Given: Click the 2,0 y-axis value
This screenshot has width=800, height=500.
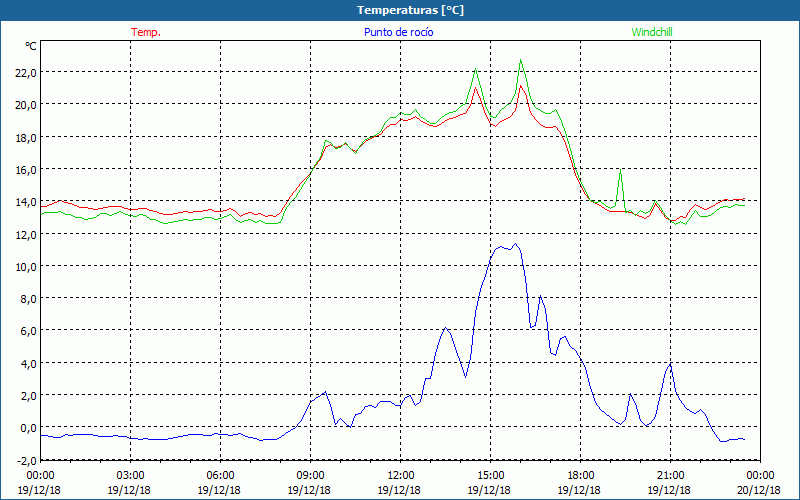Looking at the screenshot, I should tap(29, 395).
